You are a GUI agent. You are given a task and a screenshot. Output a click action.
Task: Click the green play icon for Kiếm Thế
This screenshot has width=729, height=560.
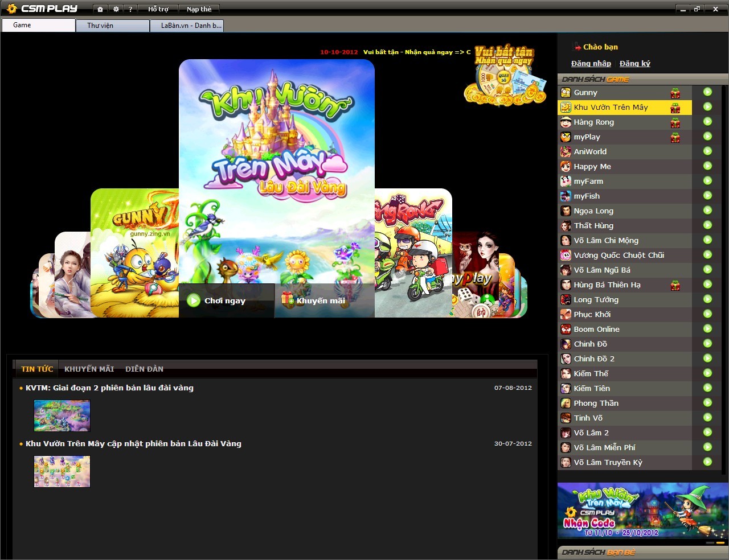[707, 373]
